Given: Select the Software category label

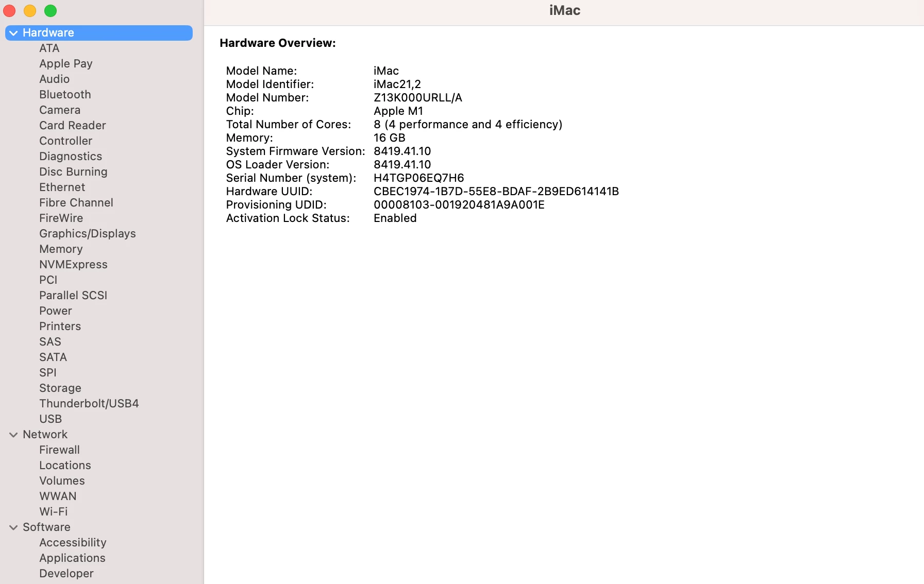Looking at the screenshot, I should pos(46,527).
